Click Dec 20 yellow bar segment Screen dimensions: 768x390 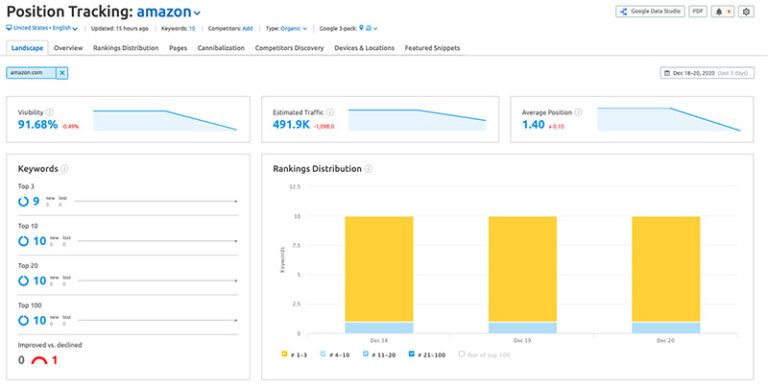click(666, 268)
